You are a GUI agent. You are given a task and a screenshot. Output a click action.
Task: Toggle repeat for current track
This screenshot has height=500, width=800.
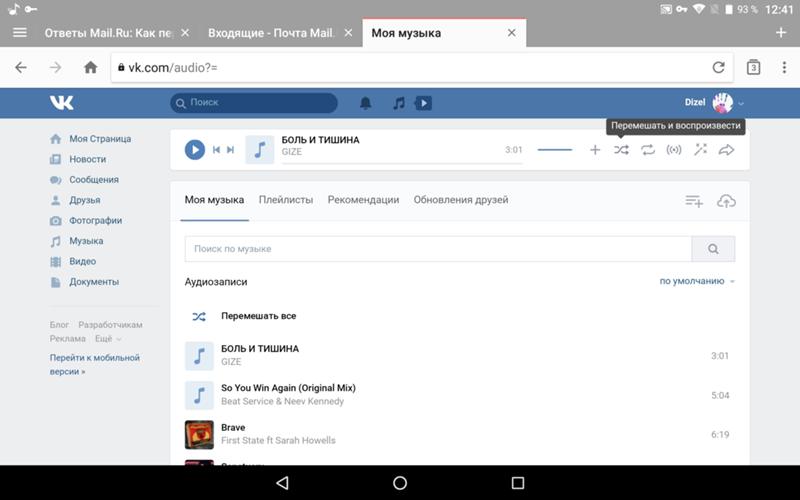[x=647, y=150]
